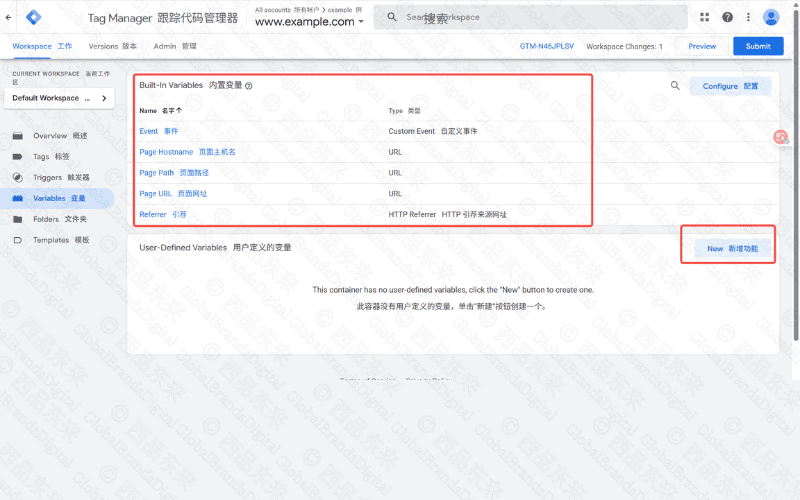This screenshot has width=800, height=500.
Task: Switch to the Workspace tab
Action: point(42,46)
